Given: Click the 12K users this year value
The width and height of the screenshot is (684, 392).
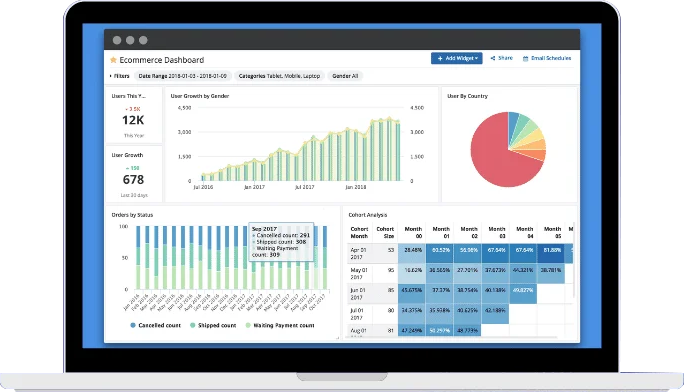Looking at the screenshot, I should (x=133, y=120).
